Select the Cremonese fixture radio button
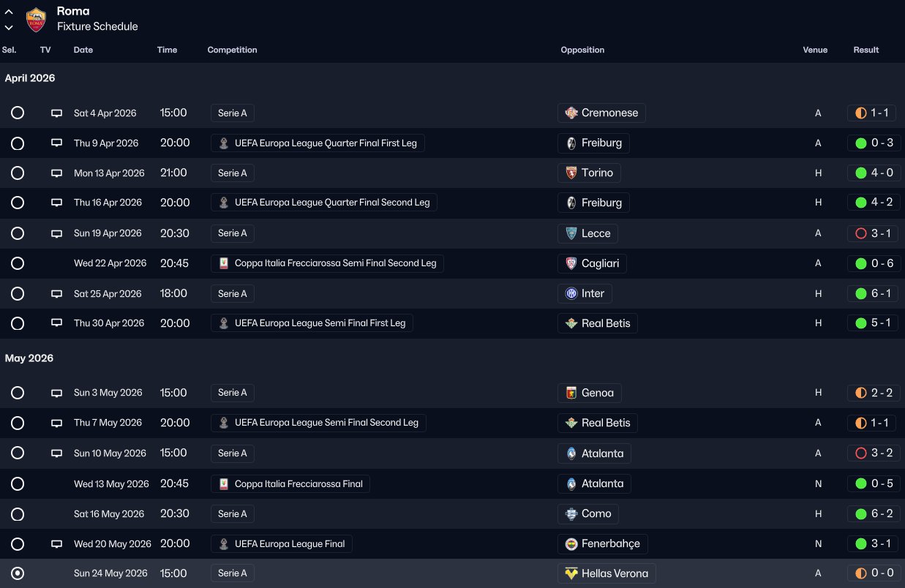 (18, 113)
